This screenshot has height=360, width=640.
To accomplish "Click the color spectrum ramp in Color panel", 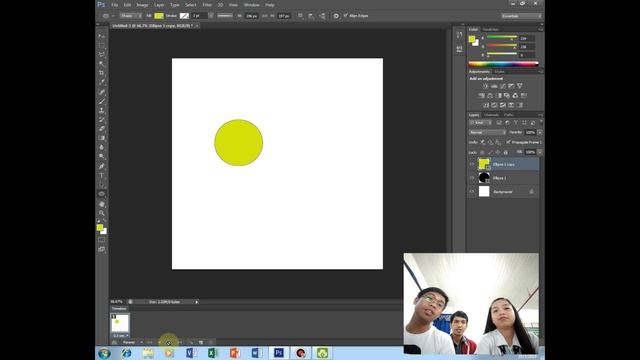I will pos(504,64).
